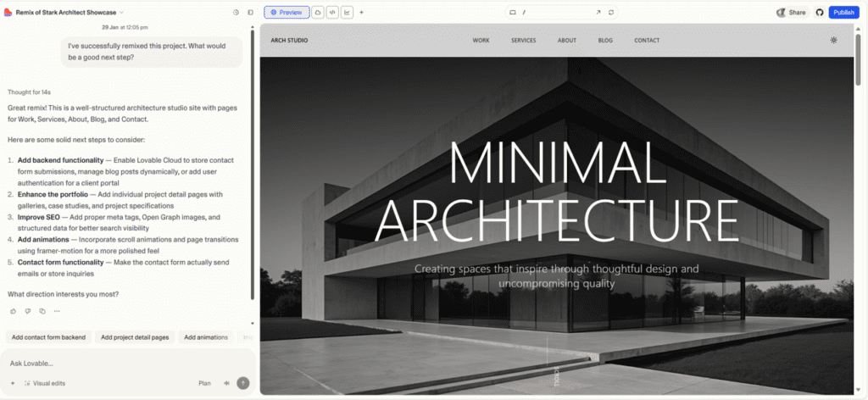Open preview in new tab arrow
The width and height of the screenshot is (868, 400).
pos(598,12)
